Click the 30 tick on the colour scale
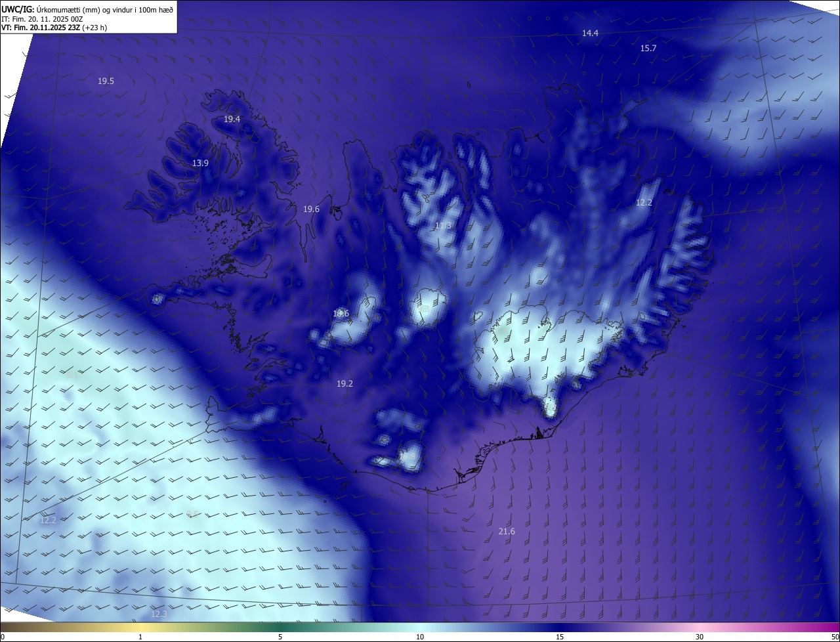Screen dimensions: 840x642 coord(700,637)
